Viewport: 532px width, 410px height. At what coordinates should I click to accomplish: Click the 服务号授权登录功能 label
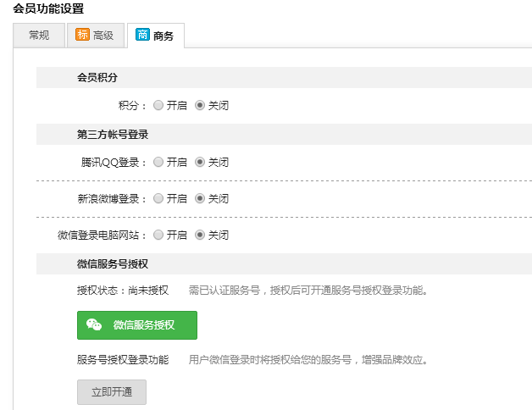(x=123, y=360)
